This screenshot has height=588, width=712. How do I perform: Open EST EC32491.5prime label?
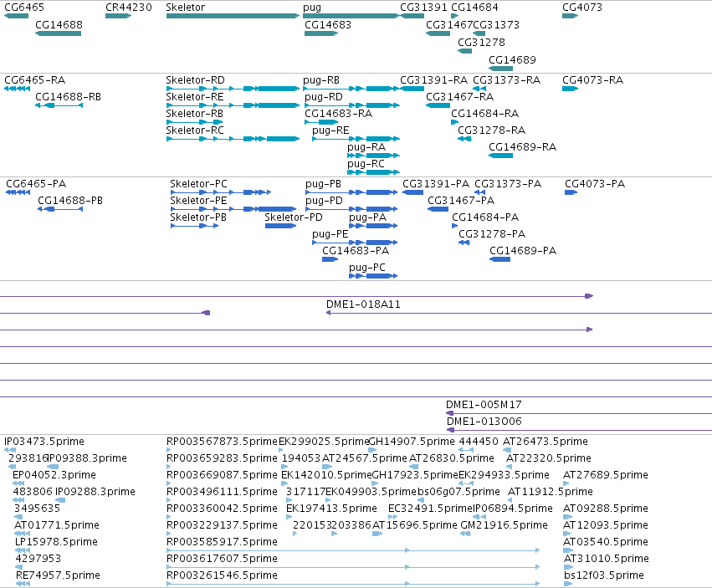[430, 508]
